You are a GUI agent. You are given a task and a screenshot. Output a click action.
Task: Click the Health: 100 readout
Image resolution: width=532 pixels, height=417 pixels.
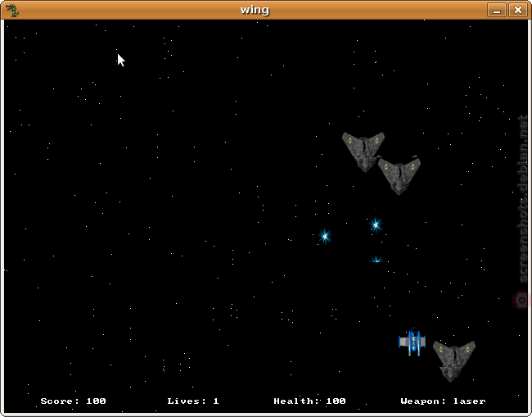coord(309,401)
